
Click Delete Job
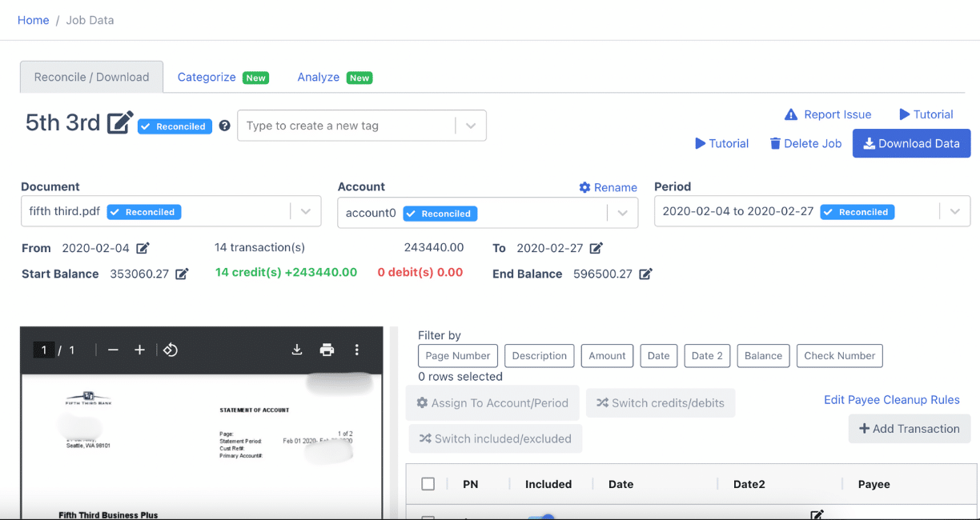805,144
